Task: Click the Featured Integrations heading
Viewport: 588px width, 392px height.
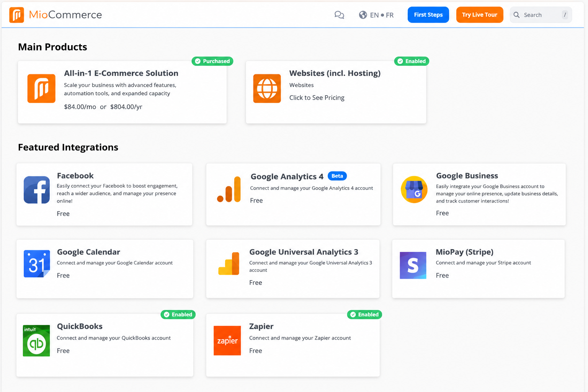Action: pyautogui.click(x=68, y=147)
